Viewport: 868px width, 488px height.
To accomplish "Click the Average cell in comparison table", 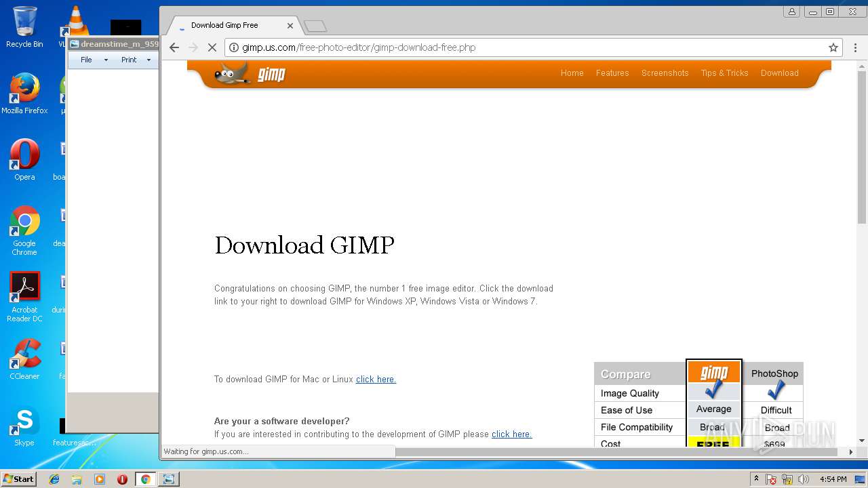I will pos(713,409).
